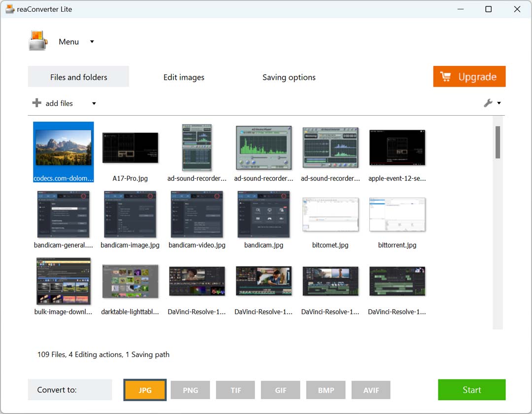Expand the add files dropdown arrow
This screenshot has width=532, height=414.
coord(94,103)
